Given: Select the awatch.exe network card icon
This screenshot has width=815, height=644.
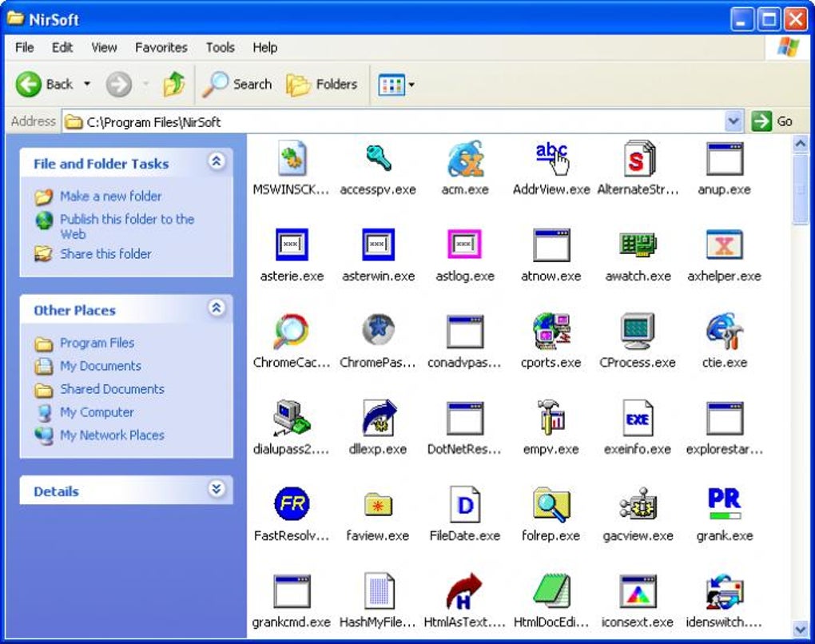Looking at the screenshot, I should [638, 244].
